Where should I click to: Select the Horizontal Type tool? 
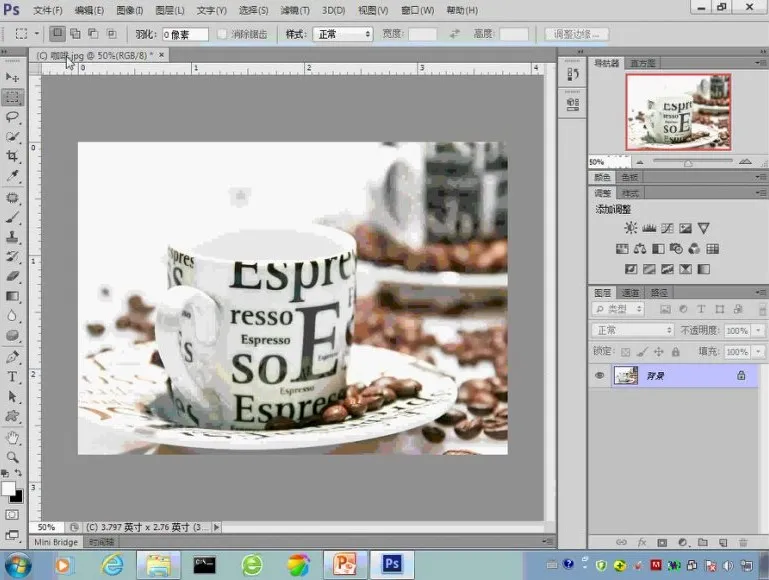pyautogui.click(x=13, y=376)
